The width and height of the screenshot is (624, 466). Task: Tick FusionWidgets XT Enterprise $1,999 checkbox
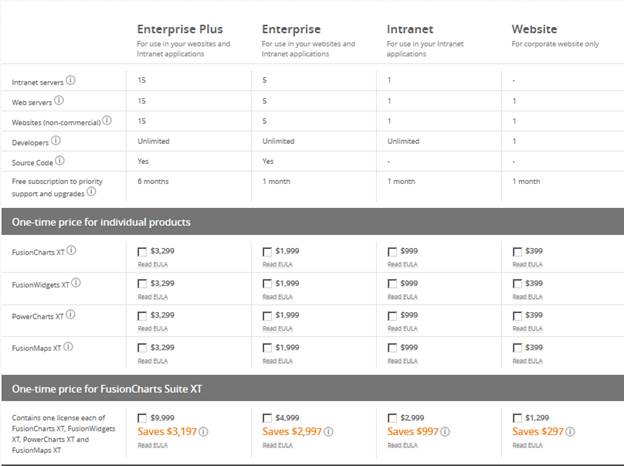coord(267,284)
